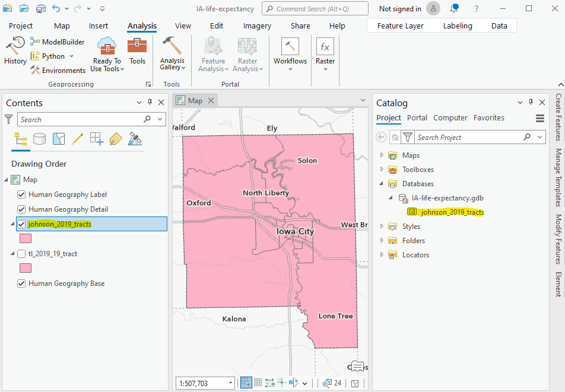This screenshot has width=565, height=392.
Task: Expand Toolboxes in Catalog
Action: tap(382, 169)
